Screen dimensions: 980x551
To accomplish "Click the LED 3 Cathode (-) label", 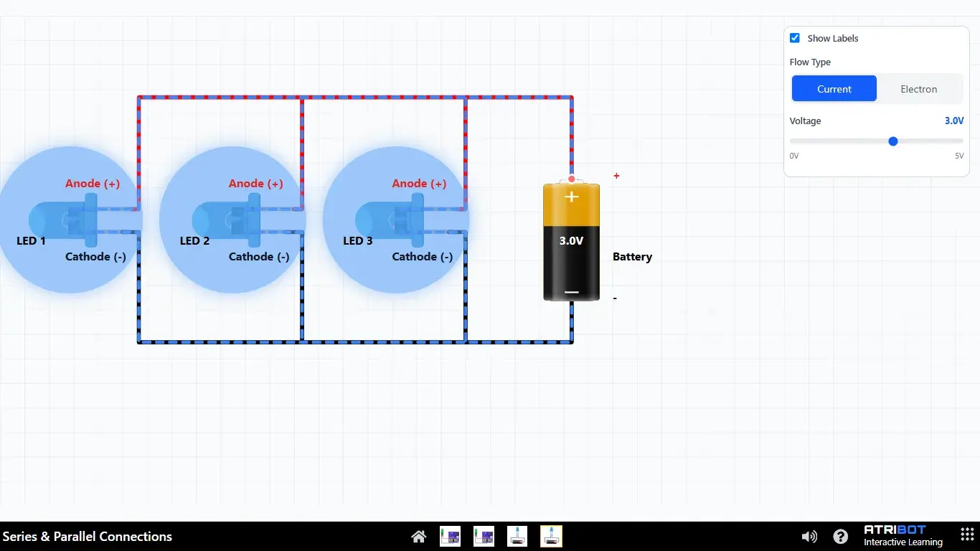I will tap(423, 257).
